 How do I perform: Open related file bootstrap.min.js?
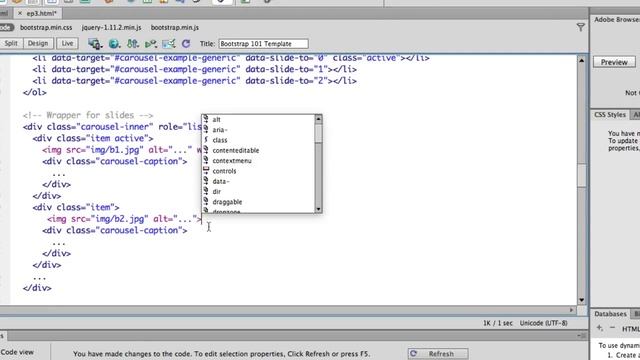coord(175,27)
